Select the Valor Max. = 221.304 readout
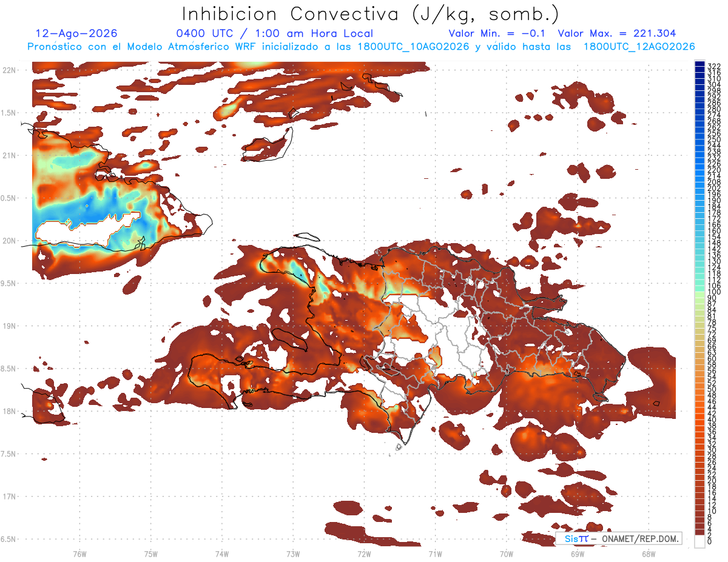This screenshot has height=562, width=728. click(616, 33)
